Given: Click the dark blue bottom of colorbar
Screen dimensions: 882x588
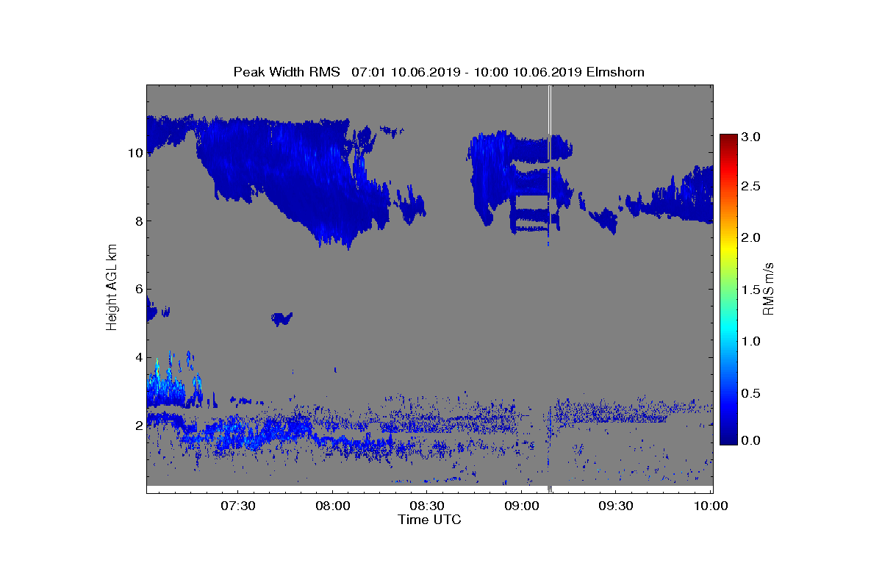Looking at the screenshot, I should pos(728,439).
